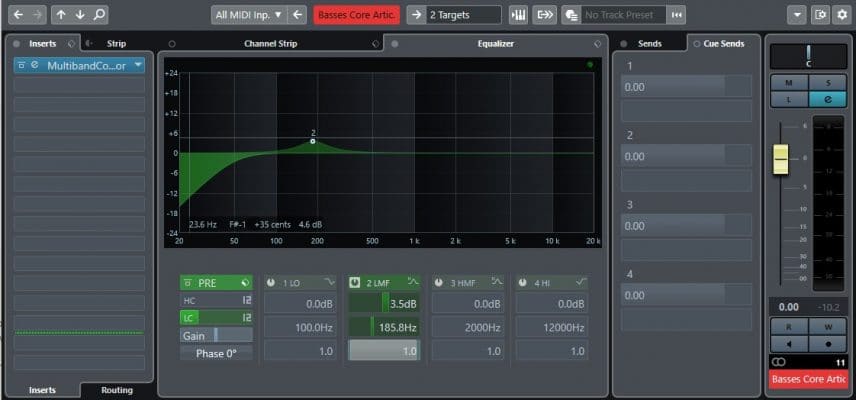
Task: Toggle the Sends bypass dot on its tab
Action: tap(624, 44)
